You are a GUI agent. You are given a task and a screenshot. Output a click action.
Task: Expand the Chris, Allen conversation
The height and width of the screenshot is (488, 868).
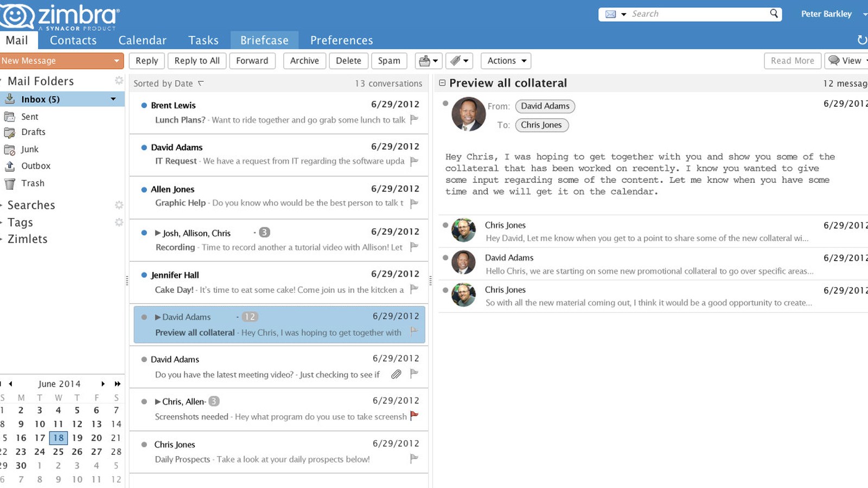pos(158,402)
